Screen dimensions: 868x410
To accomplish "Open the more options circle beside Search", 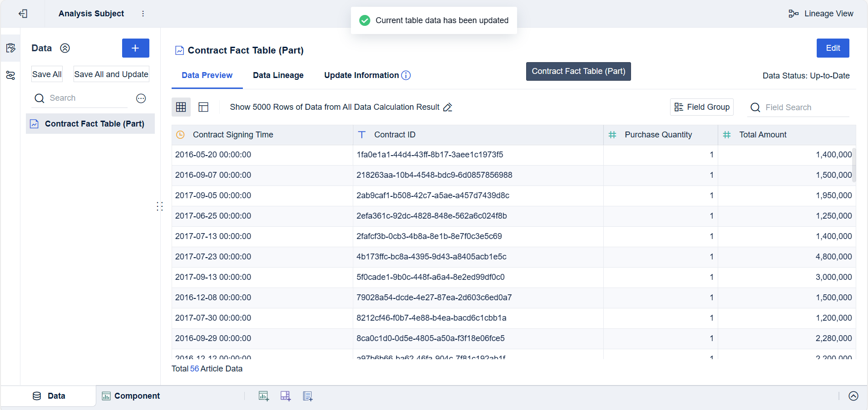I will click(x=141, y=98).
